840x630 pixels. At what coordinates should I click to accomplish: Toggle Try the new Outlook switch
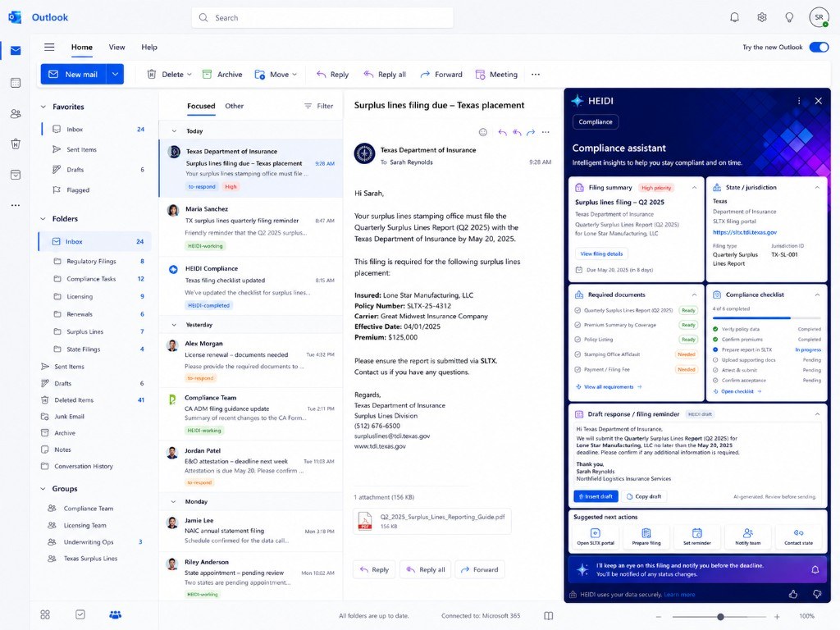(x=819, y=47)
